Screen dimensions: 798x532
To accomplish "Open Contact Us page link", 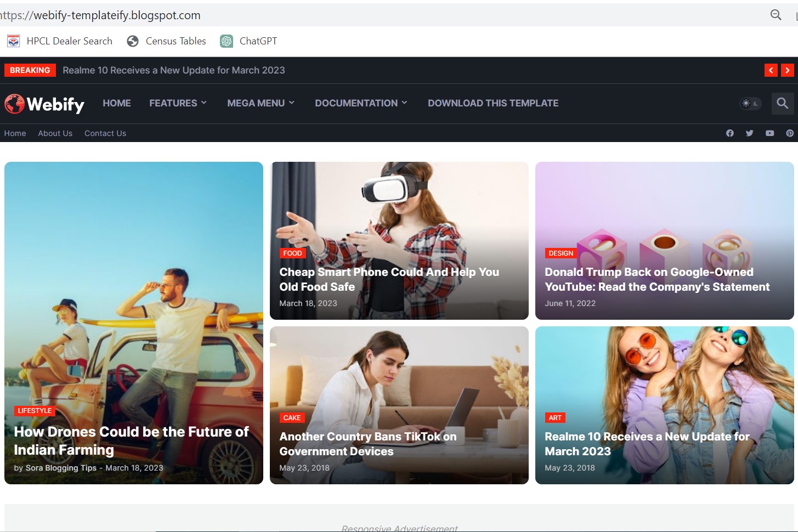I will [x=105, y=133].
